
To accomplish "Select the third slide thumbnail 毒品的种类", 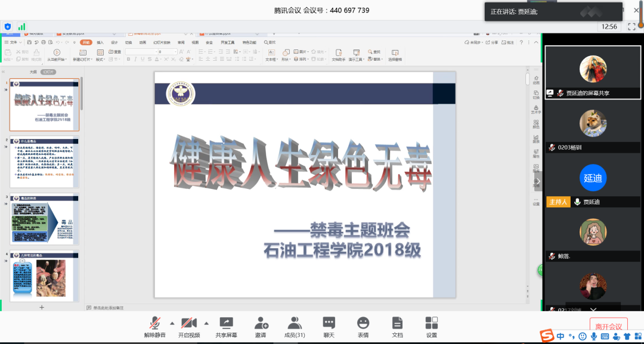I will (45, 219).
